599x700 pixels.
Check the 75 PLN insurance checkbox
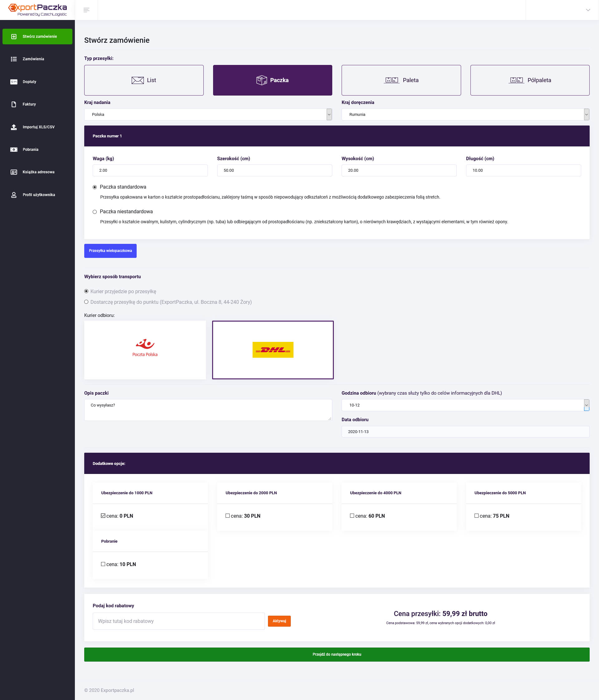click(x=476, y=516)
